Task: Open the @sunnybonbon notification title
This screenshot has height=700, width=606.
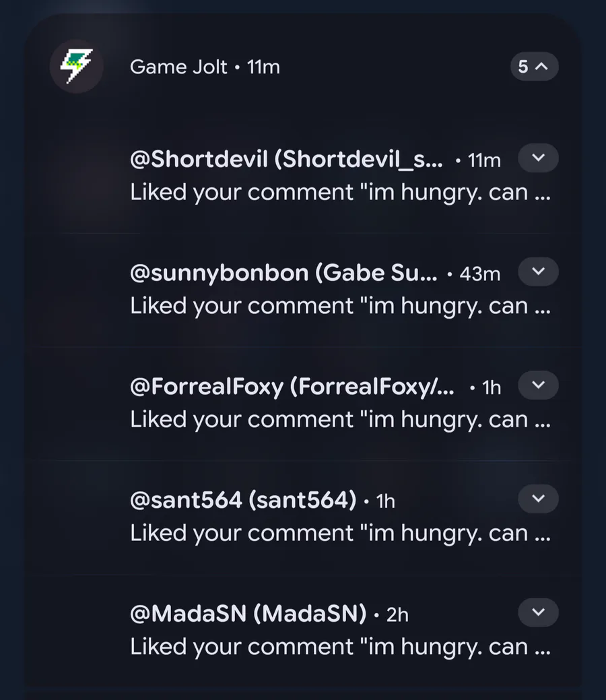Action: [x=283, y=273]
